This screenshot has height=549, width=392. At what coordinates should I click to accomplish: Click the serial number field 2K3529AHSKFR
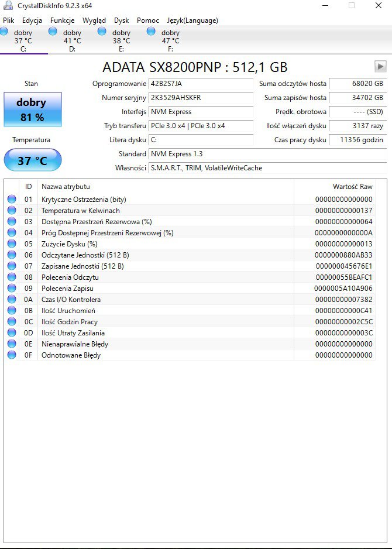pyautogui.click(x=201, y=98)
